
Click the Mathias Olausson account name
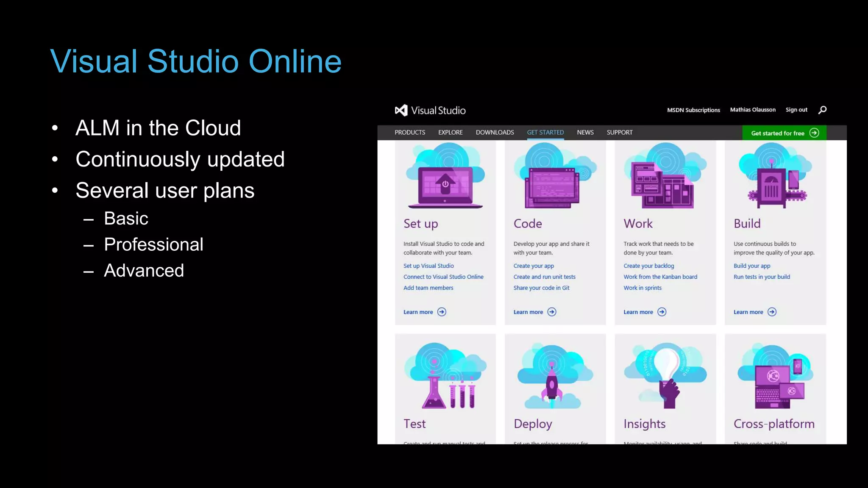click(753, 110)
